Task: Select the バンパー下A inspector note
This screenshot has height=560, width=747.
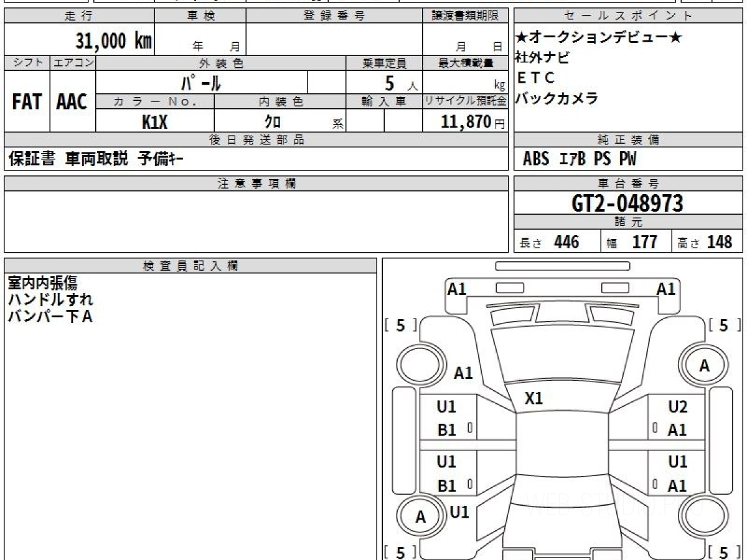Action: pos(50,316)
